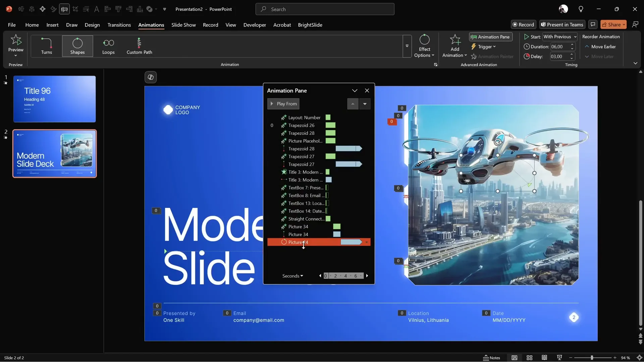Open Effect Options

424,46
